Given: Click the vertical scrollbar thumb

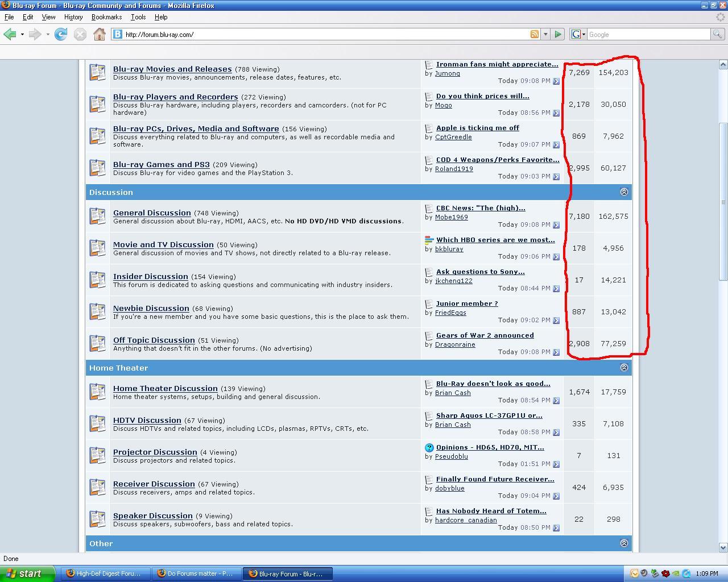Looking at the screenshot, I should (x=723, y=202).
